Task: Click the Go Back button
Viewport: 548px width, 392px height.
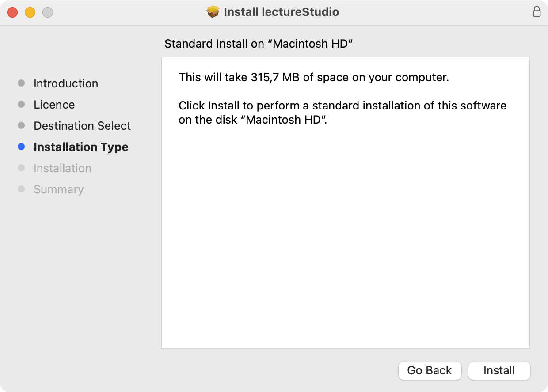Action: (430, 371)
